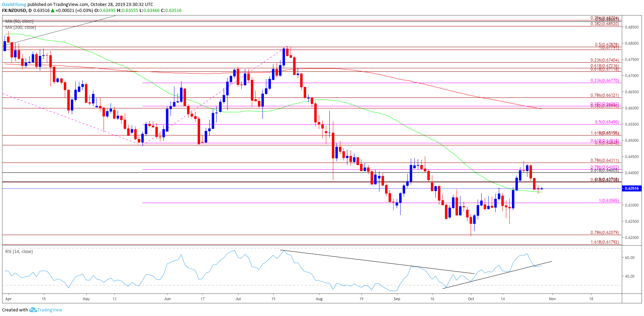
Task: Select the MA (50, close) indicator label
Action: click(19, 21)
